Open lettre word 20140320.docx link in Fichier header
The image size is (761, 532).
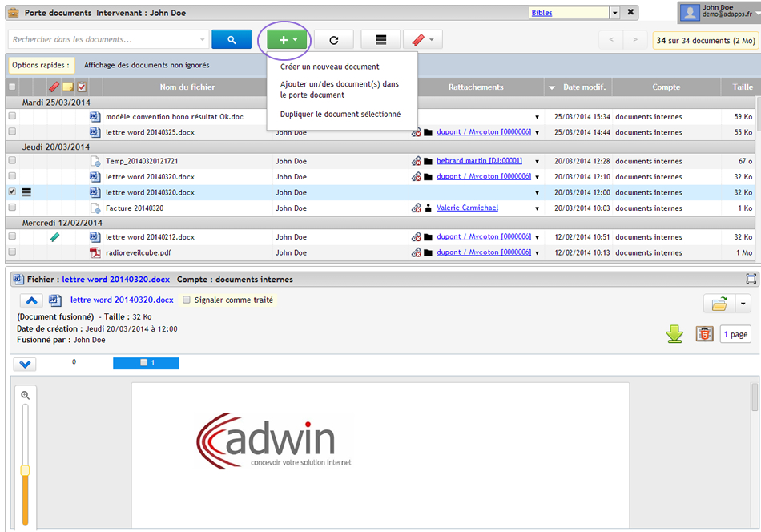116,279
